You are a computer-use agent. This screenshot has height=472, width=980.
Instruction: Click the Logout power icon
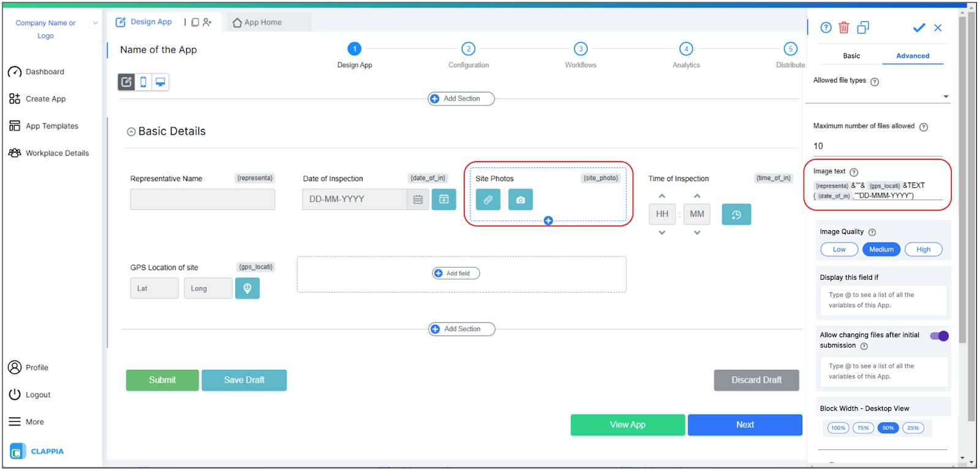coord(15,394)
